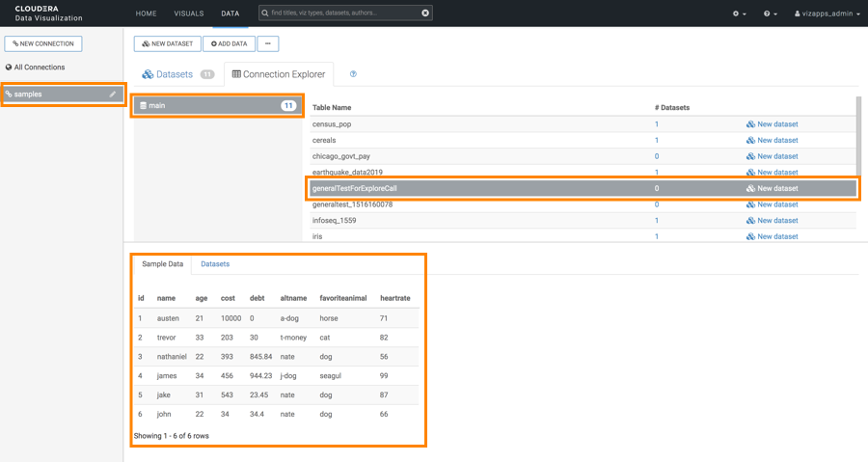This screenshot has height=462, width=868.
Task: Go to the HOME menu
Action: [146, 14]
